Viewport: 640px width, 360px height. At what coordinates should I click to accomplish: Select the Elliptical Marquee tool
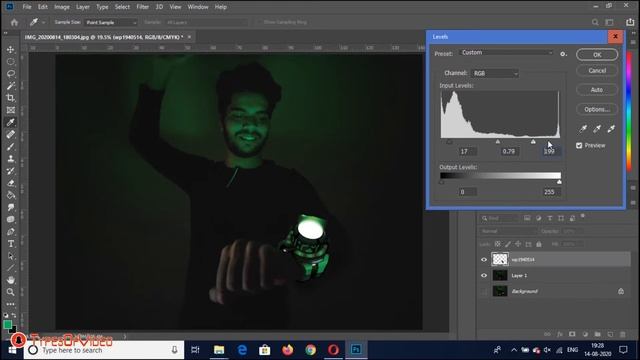tap(11, 62)
